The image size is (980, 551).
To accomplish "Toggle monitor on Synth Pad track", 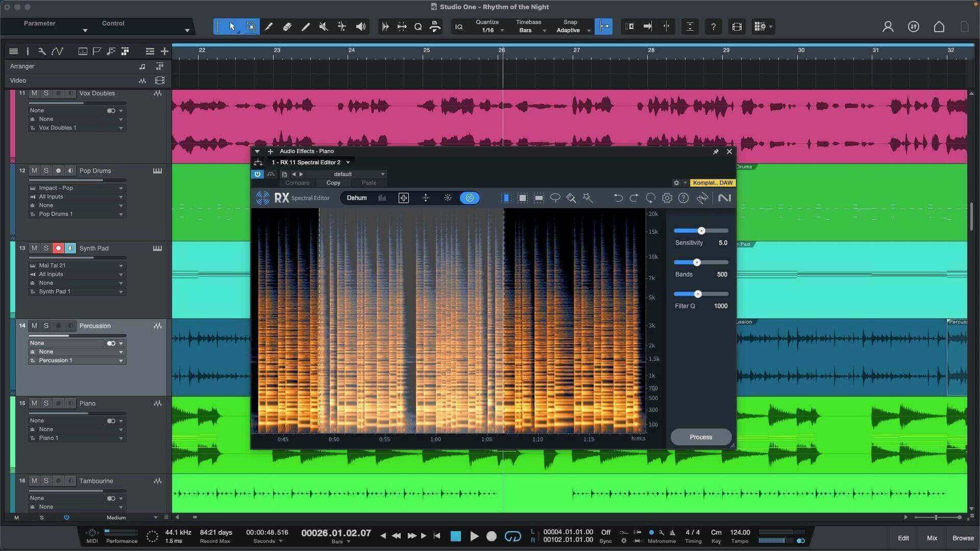I will 70,248.
